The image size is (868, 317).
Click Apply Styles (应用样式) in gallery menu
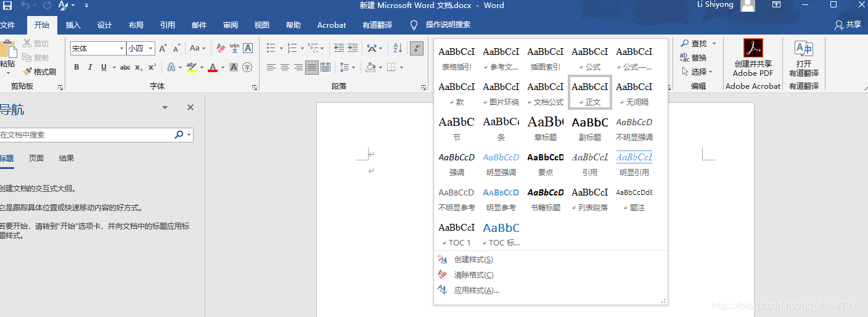tap(476, 290)
